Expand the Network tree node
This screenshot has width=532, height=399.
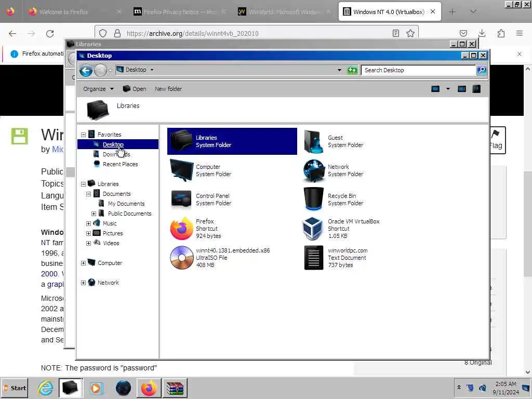click(x=84, y=283)
